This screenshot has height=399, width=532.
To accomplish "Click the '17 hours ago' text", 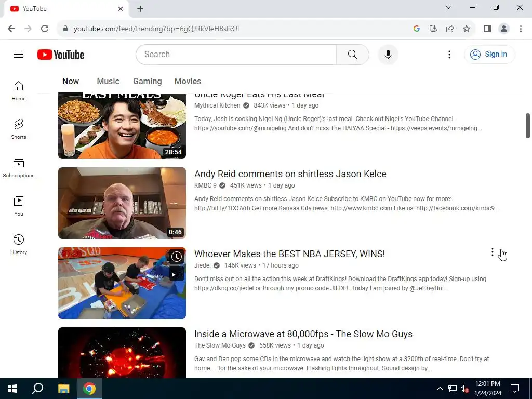I will coord(281,265).
